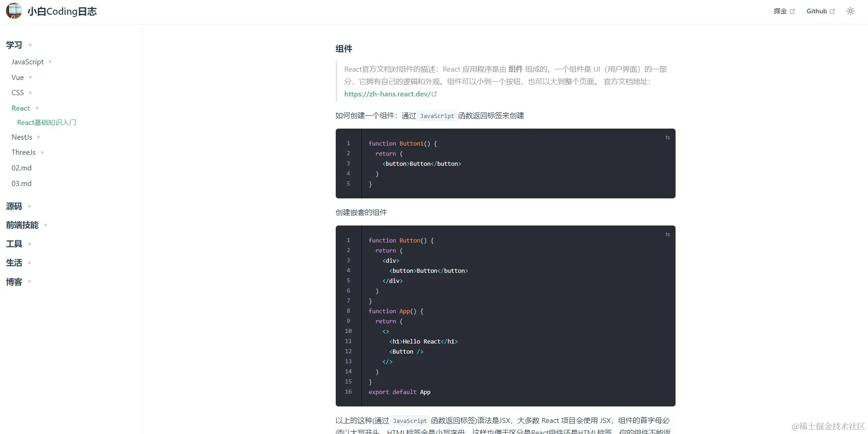Image resolution: width=868 pixels, height=434 pixels.
Task: Expand the JavaScript sidebar arrow
Action: pyautogui.click(x=50, y=62)
